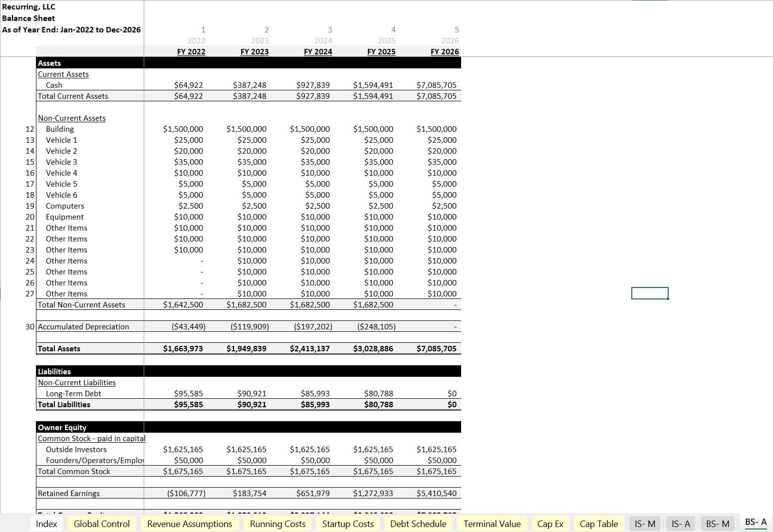Click the Total Assets row label
The image size is (773, 532).
tap(59, 348)
